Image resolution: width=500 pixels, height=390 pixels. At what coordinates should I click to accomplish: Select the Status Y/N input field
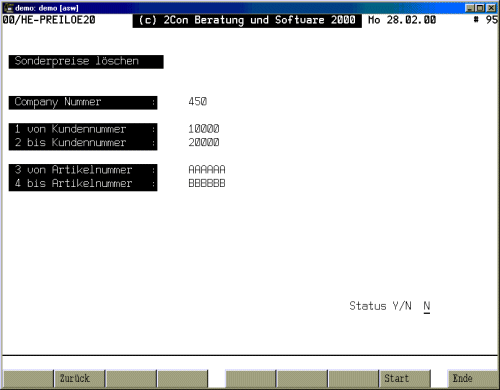coord(427,306)
